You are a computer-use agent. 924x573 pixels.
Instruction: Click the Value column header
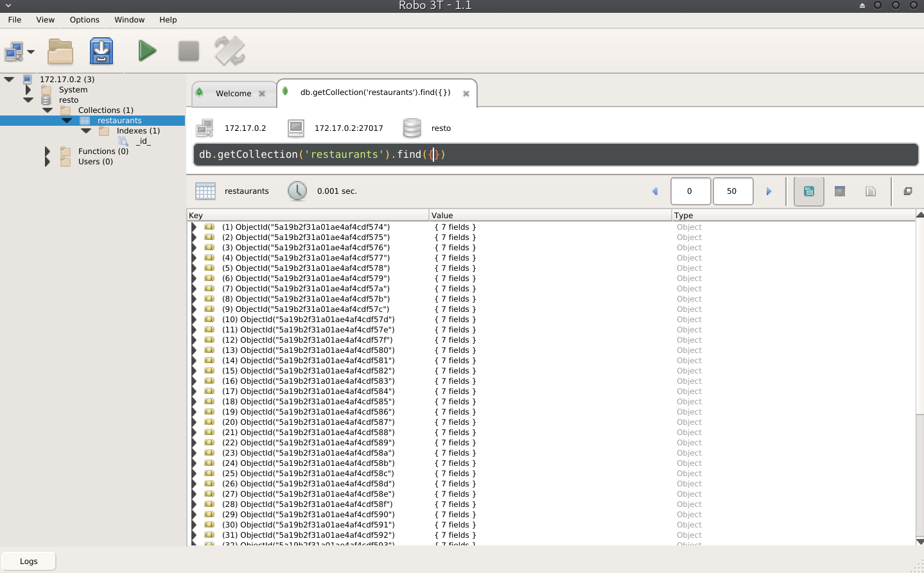coord(550,216)
